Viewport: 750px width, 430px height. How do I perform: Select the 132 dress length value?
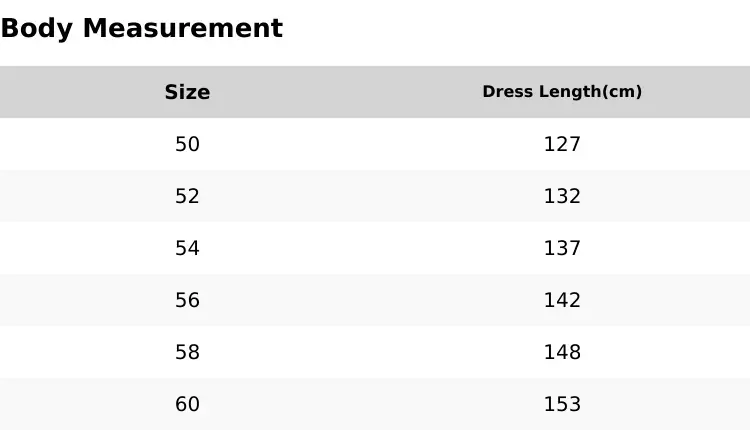click(x=562, y=196)
